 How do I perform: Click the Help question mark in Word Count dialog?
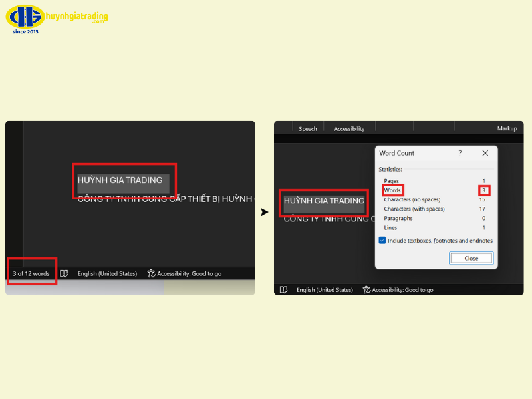tap(460, 153)
